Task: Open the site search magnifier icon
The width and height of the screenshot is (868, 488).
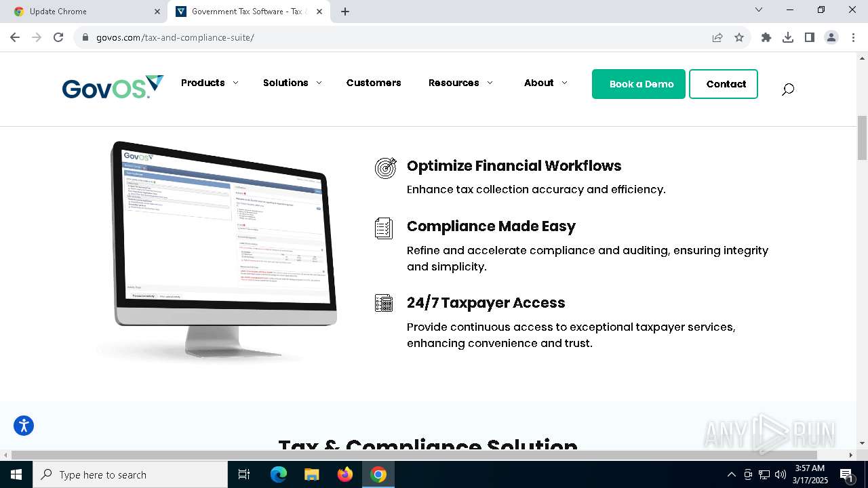Action: click(787, 89)
